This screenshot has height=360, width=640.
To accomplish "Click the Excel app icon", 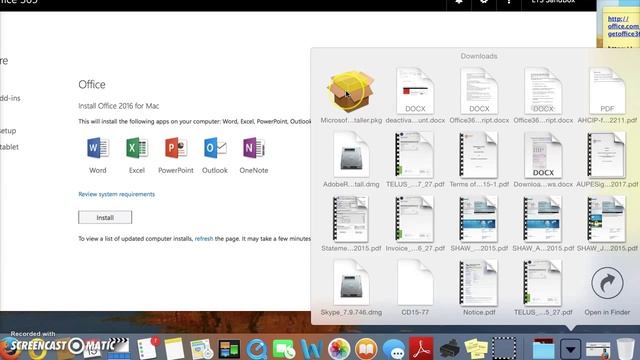I will [137, 148].
